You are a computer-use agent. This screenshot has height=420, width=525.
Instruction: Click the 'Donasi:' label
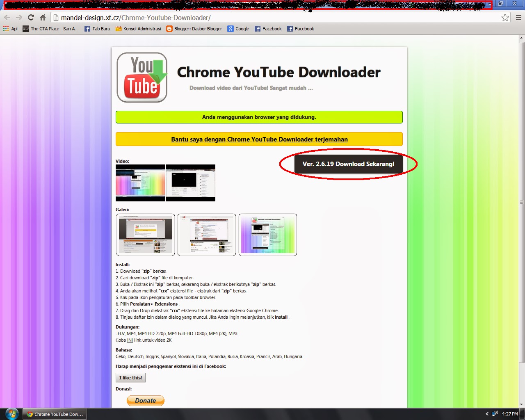(x=124, y=389)
